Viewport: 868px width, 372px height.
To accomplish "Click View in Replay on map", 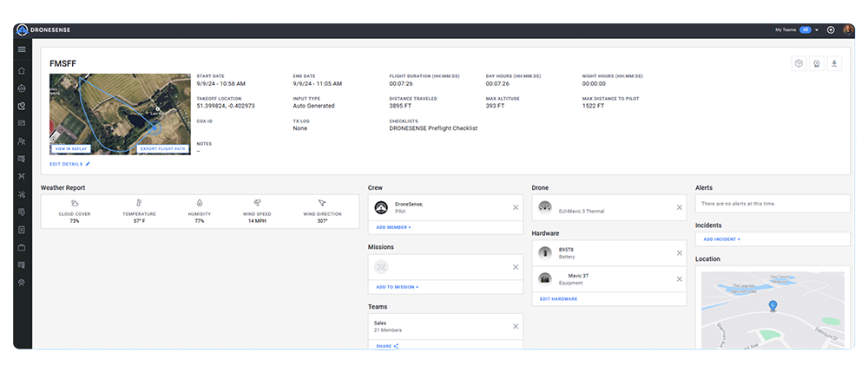I will 73,148.
